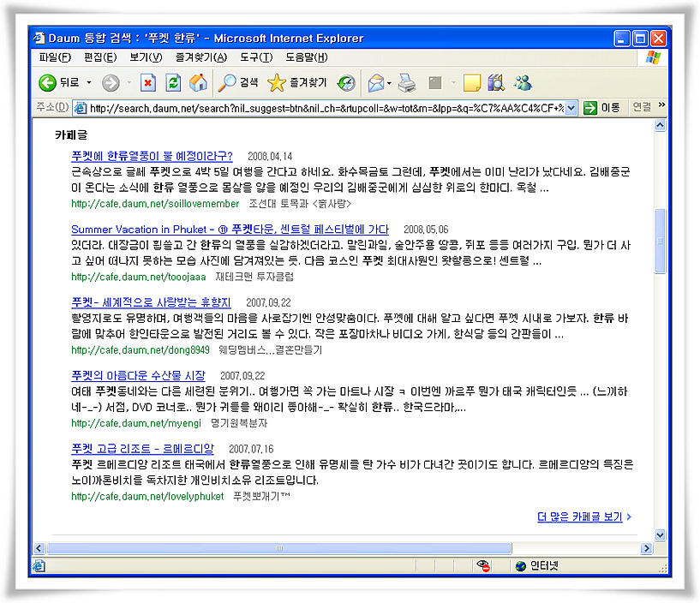
Task: Click the IE title bar document icon
Action: point(39,38)
